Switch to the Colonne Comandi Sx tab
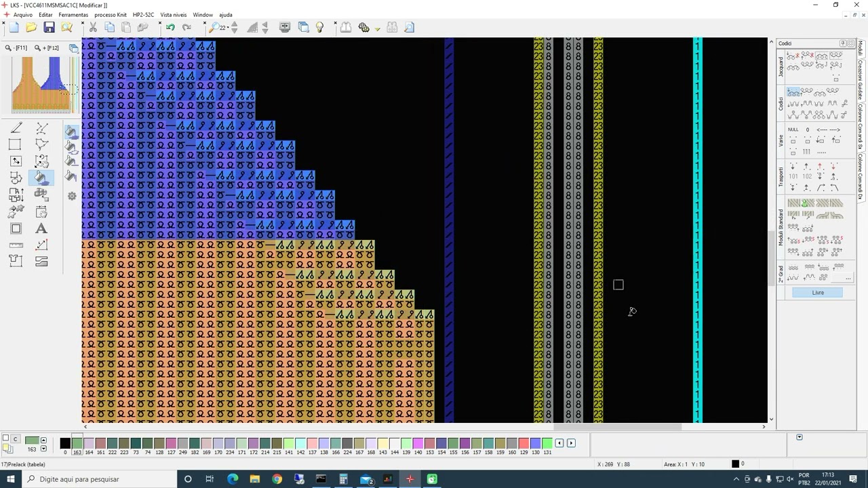Viewport: 868px width, 488px height. [861, 127]
